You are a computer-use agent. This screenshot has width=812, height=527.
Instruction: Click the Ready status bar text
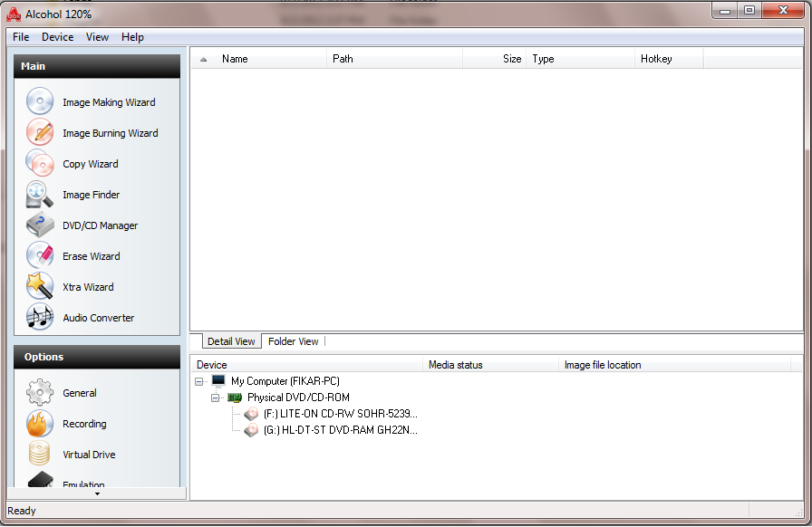[x=21, y=511]
